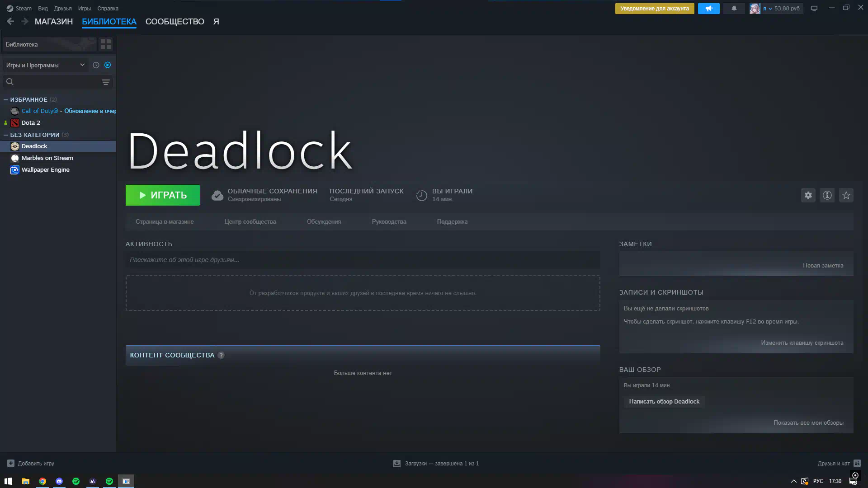Collapse the БЕЗ КАТЕГОРИИ category
868x488 pixels.
[6, 135]
